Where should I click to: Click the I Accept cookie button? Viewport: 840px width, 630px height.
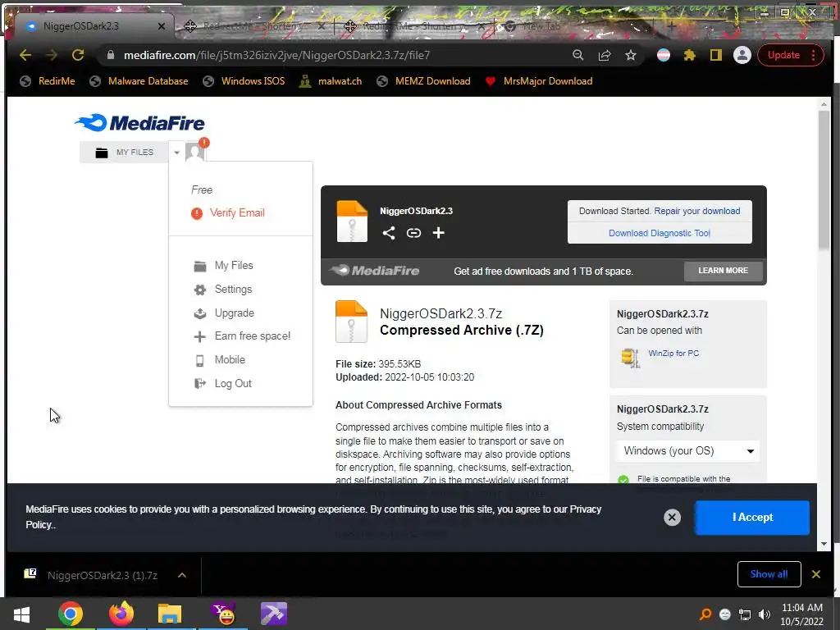(753, 518)
